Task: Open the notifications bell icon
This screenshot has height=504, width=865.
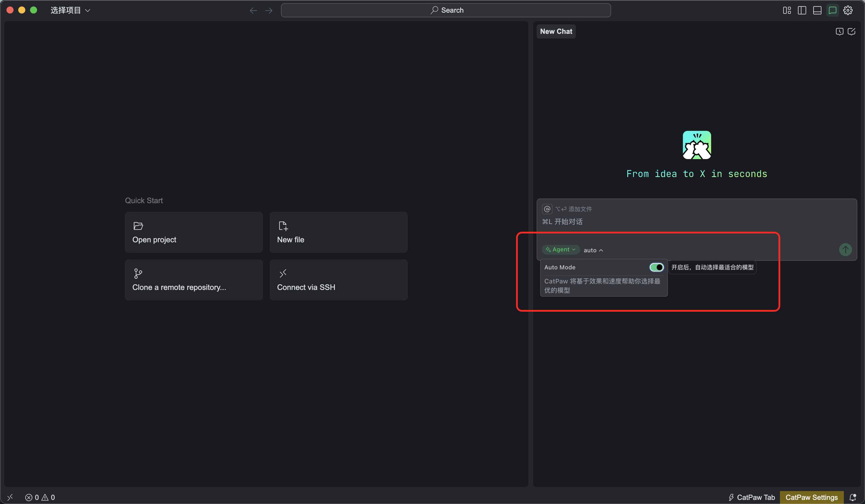Action: pos(853,497)
